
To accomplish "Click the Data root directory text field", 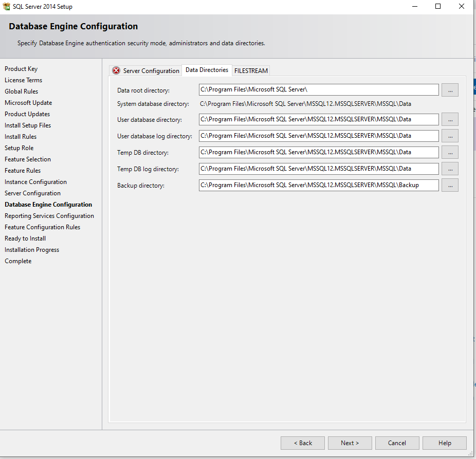I will click(x=319, y=89).
